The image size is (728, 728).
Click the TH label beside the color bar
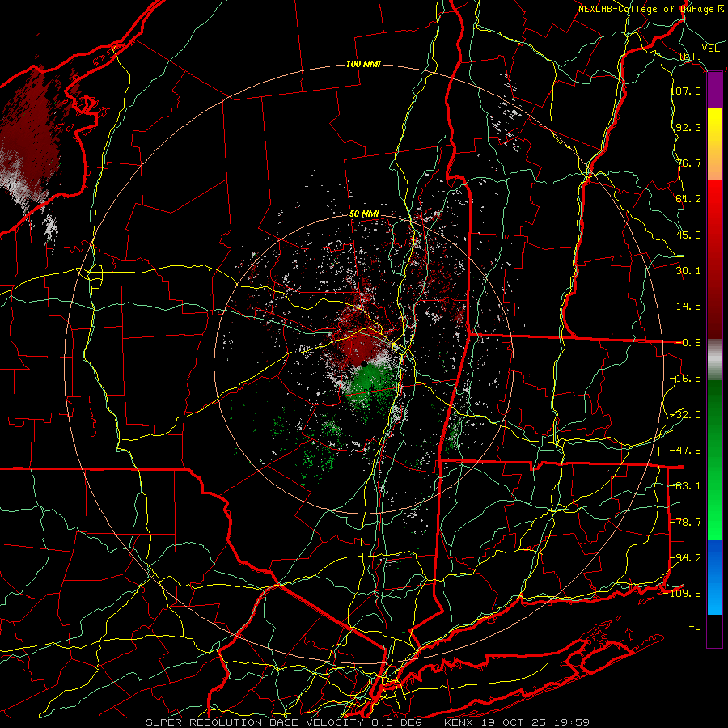(x=695, y=630)
